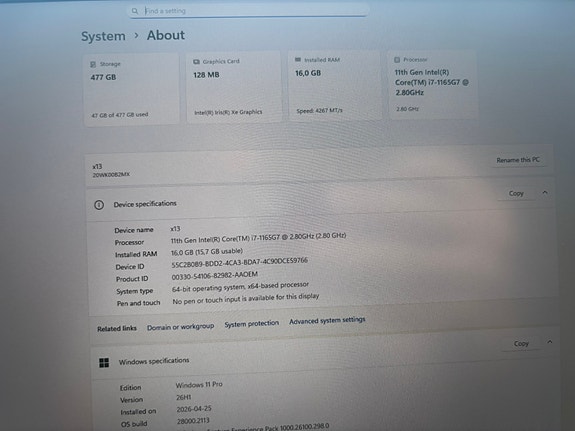Screen dimensions: 575x431
Task: Click Rename this PC button
Action: 518,160
